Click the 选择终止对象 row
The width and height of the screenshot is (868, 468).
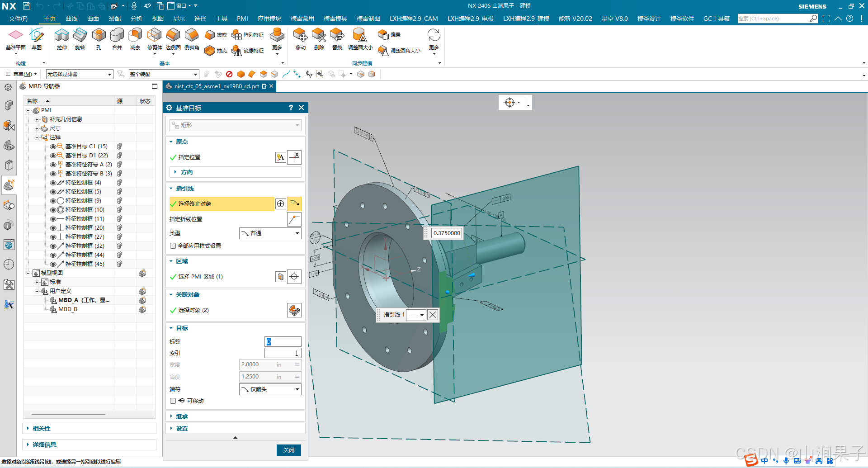coord(222,204)
